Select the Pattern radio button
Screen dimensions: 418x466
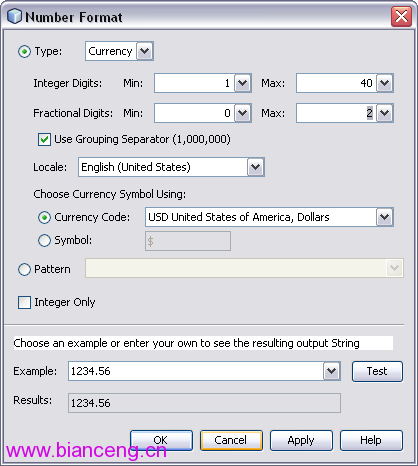[x=24, y=269]
